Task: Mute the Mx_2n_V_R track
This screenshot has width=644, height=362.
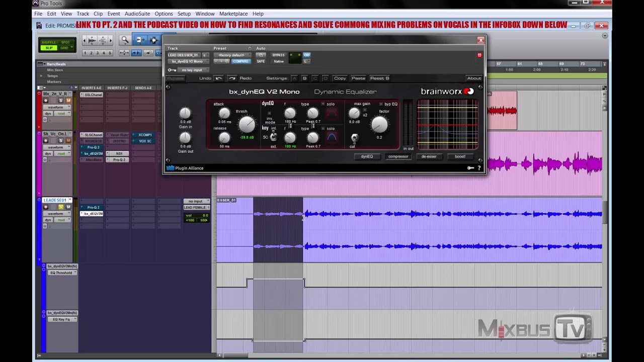Action: (x=68, y=100)
